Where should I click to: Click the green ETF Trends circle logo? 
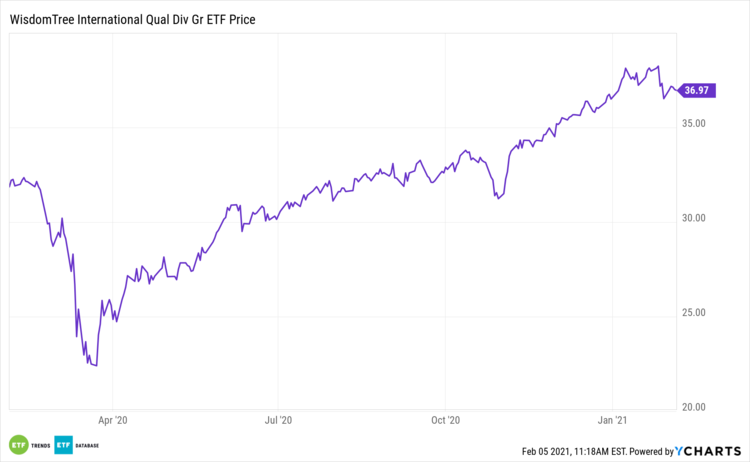18,444
